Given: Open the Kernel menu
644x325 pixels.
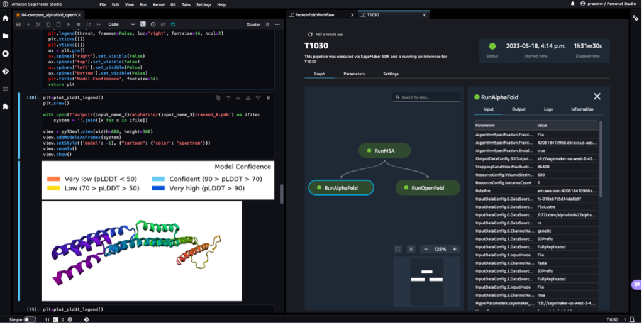Looking at the screenshot, I should click(158, 4).
